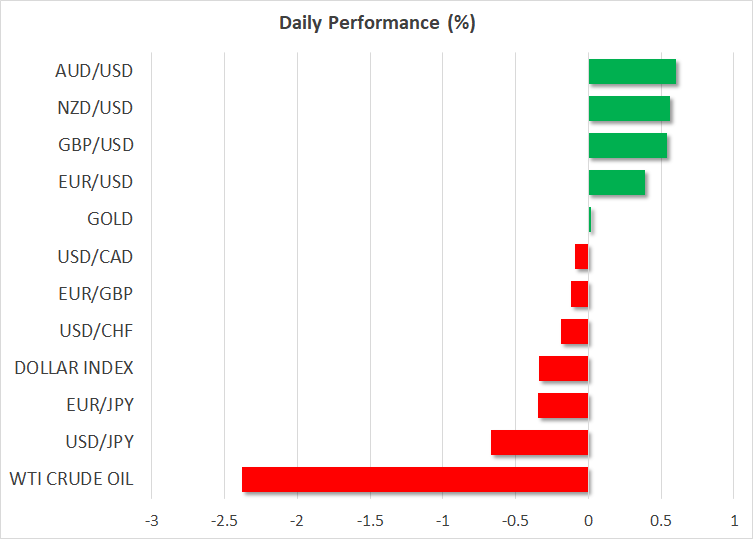Select the 0 value on the horizontal axis
The height and width of the screenshot is (539, 753).
(588, 520)
